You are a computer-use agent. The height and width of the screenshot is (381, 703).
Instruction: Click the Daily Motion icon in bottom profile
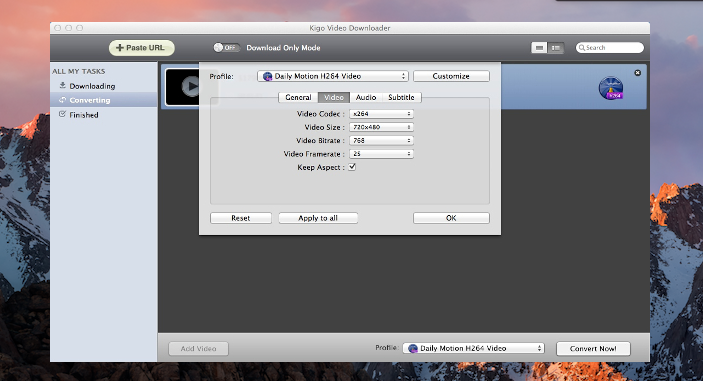coord(413,348)
